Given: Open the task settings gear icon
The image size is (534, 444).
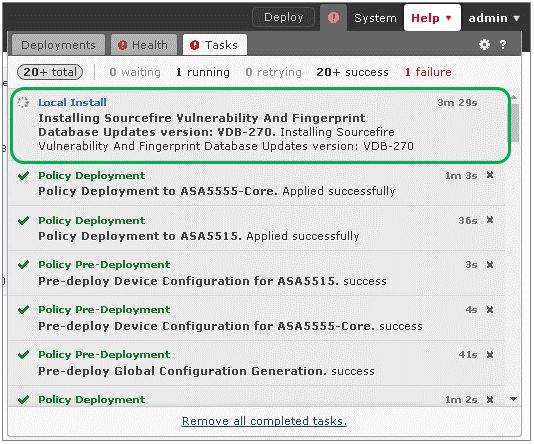Looking at the screenshot, I should [x=484, y=45].
